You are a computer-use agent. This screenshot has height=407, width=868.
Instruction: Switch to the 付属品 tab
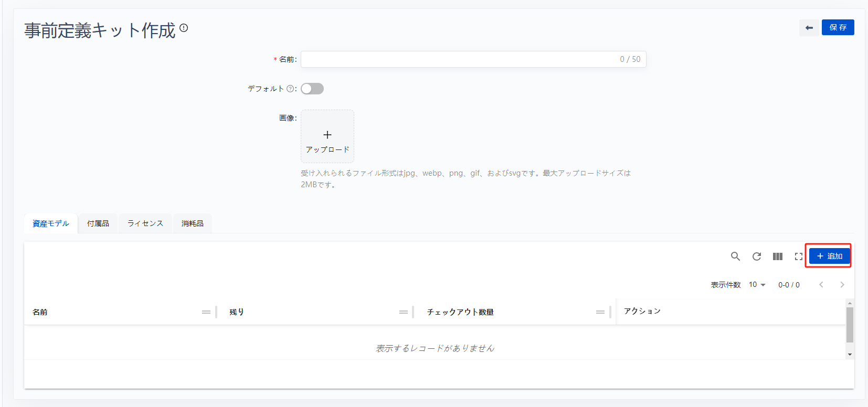coord(98,223)
